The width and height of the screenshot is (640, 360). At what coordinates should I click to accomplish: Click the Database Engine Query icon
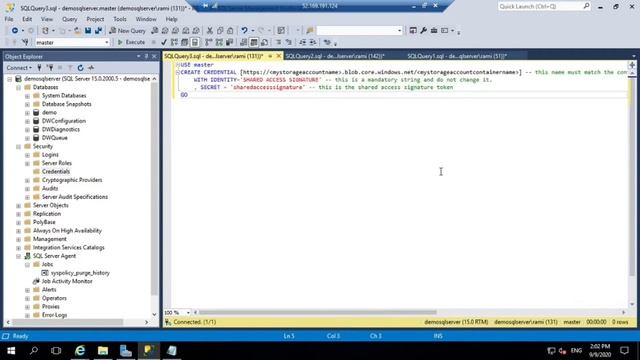(154, 31)
